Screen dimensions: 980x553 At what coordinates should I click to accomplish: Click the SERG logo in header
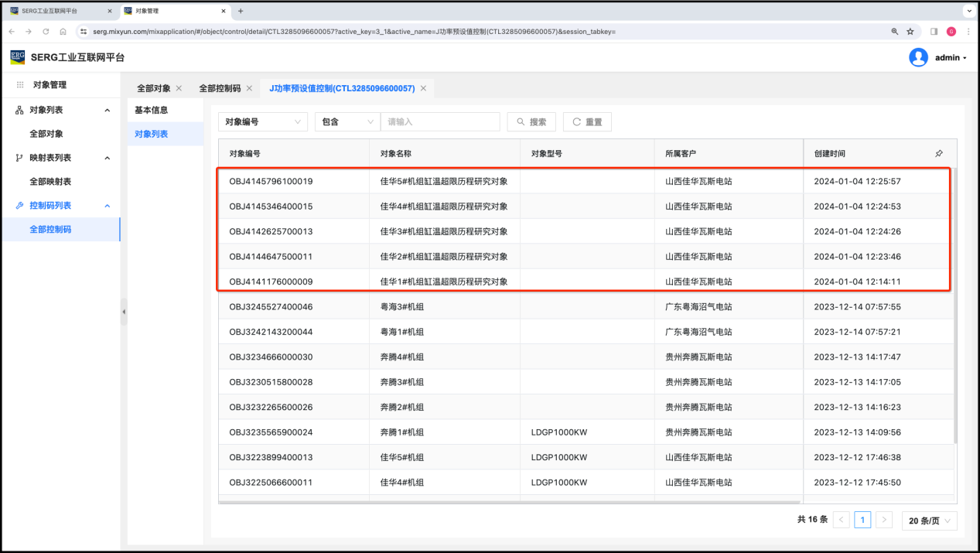click(18, 57)
